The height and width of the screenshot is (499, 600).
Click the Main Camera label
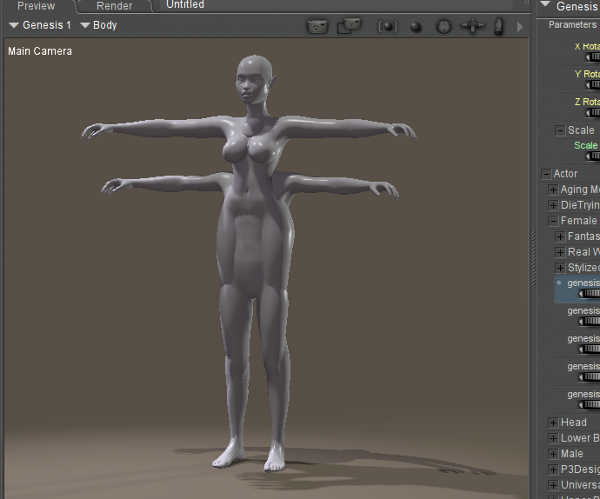[40, 51]
